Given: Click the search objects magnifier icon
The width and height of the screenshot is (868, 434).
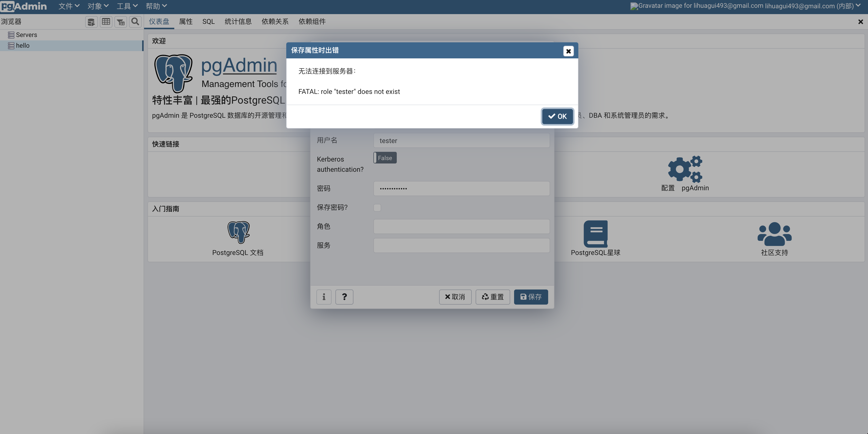Looking at the screenshot, I should [x=135, y=22].
